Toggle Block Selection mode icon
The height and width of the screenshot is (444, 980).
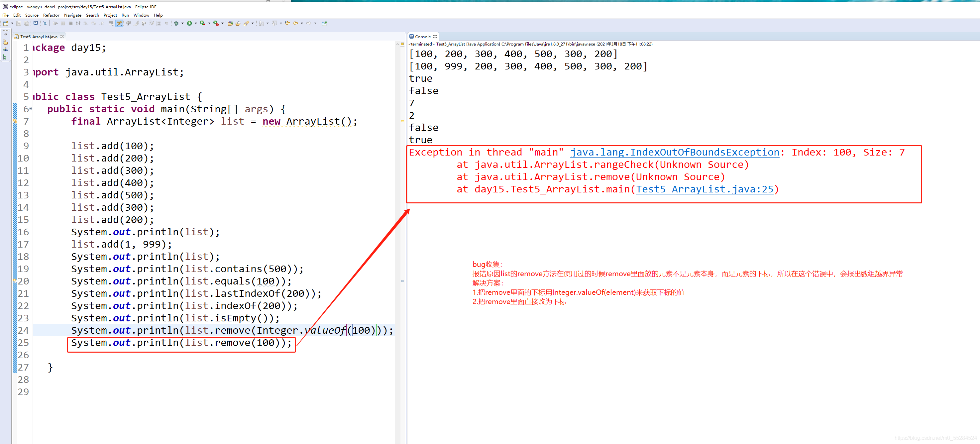pos(159,23)
